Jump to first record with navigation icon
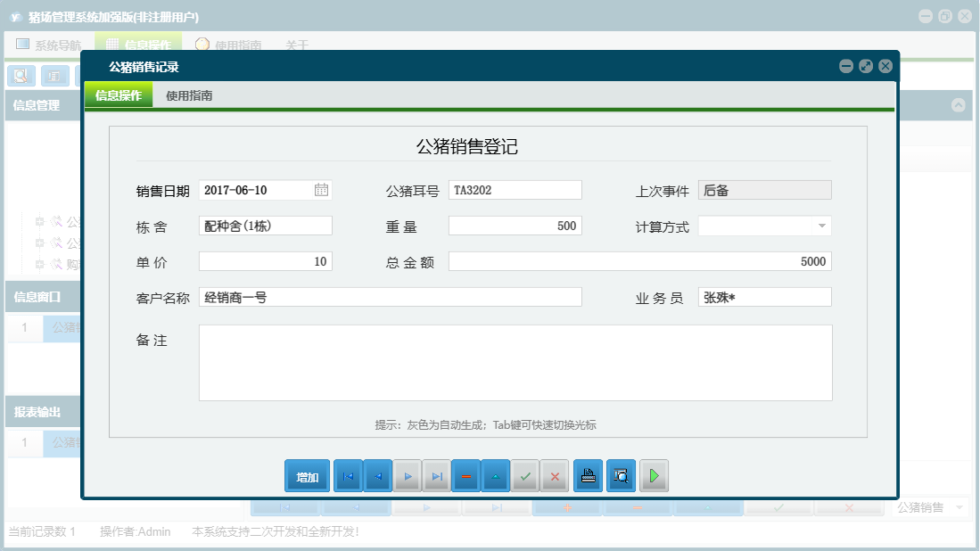Viewport: 980px width, 551px height. pyautogui.click(x=347, y=475)
